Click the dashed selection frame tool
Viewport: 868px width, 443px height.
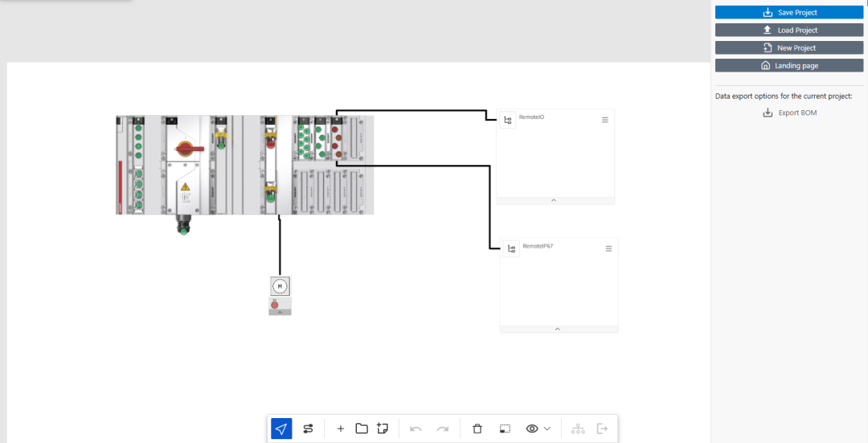(x=505, y=429)
